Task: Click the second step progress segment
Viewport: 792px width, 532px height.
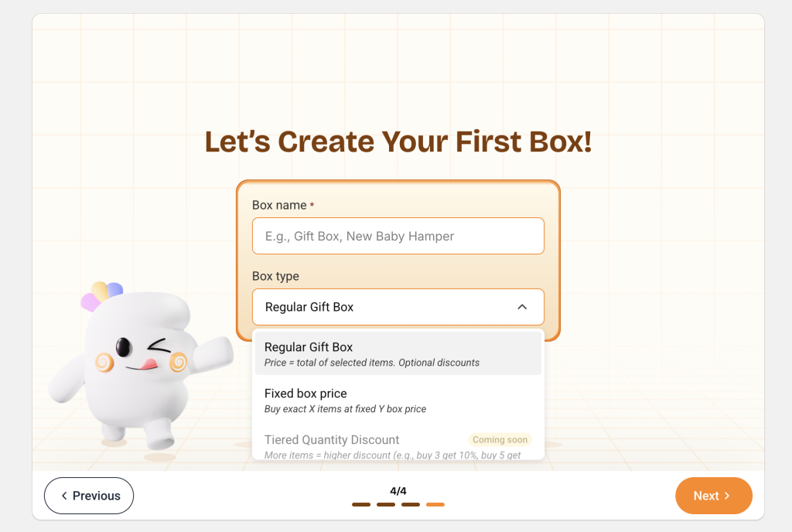Action: tap(386, 504)
